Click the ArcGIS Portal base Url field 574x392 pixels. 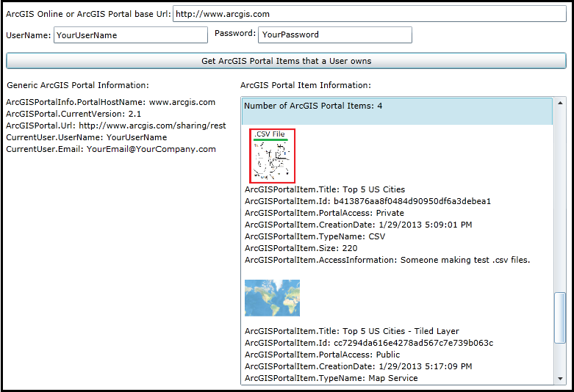(370, 14)
